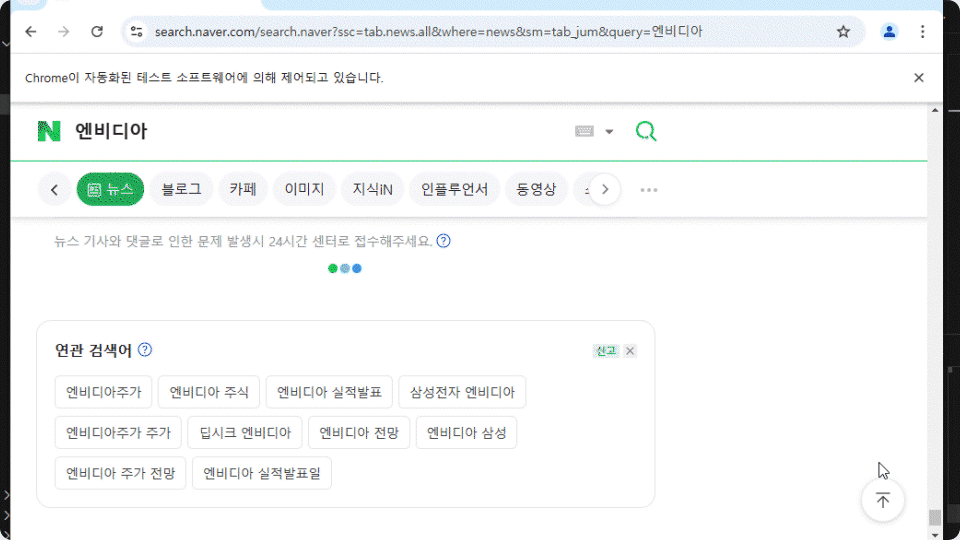Bookmark this page with the star icon
Image resolution: width=960 pixels, height=540 pixels.
tap(843, 31)
